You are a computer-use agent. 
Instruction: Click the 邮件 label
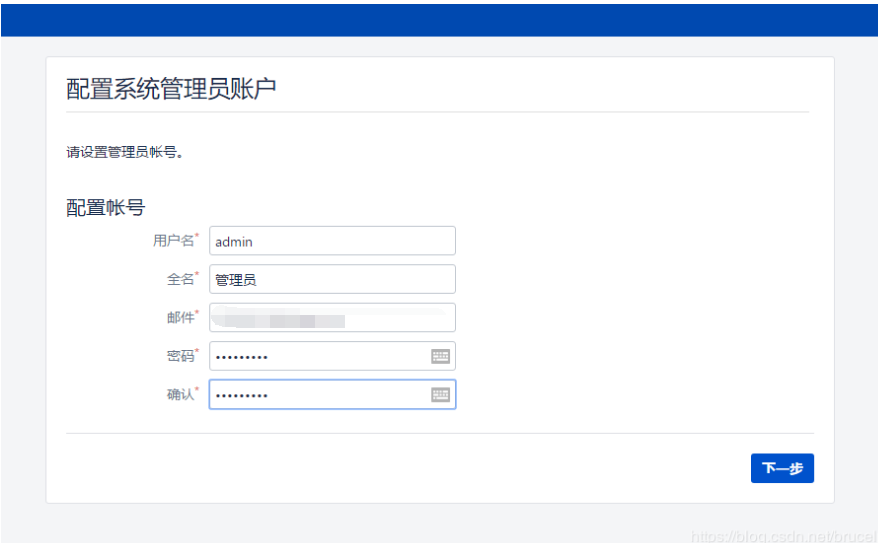point(180,317)
